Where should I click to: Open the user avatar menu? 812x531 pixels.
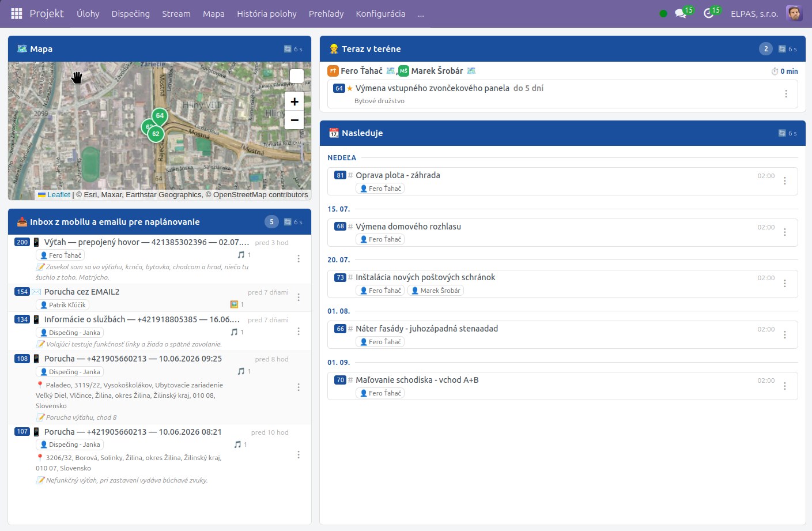coord(794,13)
